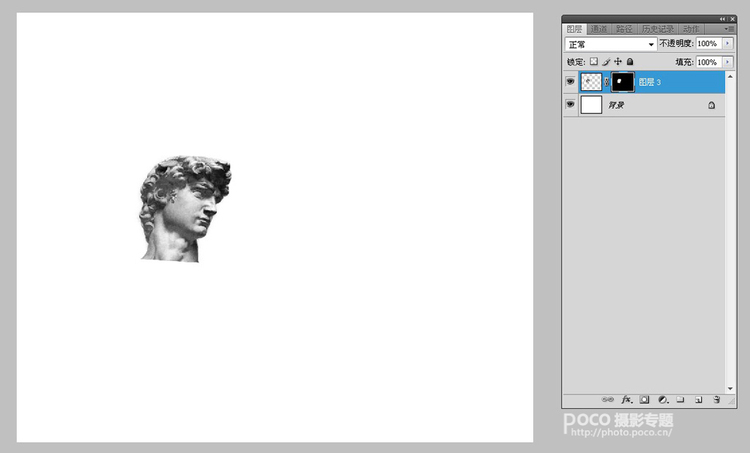Screen dimensions: 750x453
Task: Toggle the lock all padlock
Action: click(x=630, y=62)
